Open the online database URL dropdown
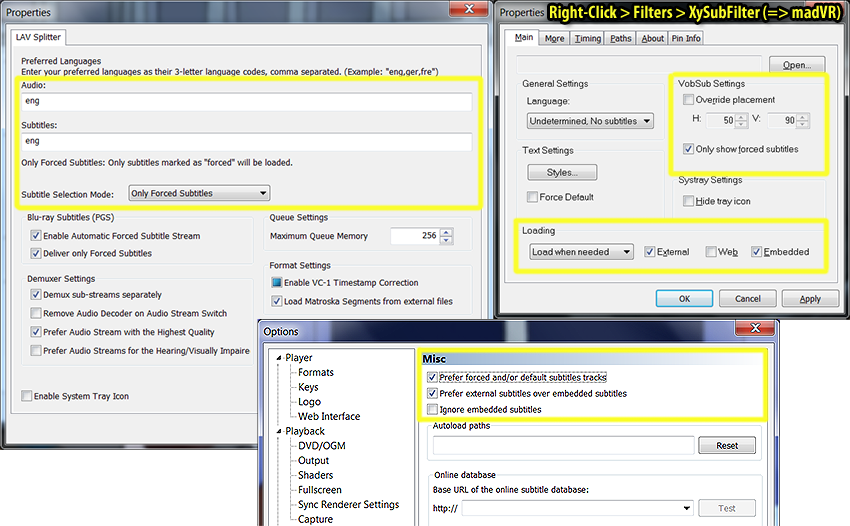This screenshot has height=526, width=850. click(x=686, y=508)
